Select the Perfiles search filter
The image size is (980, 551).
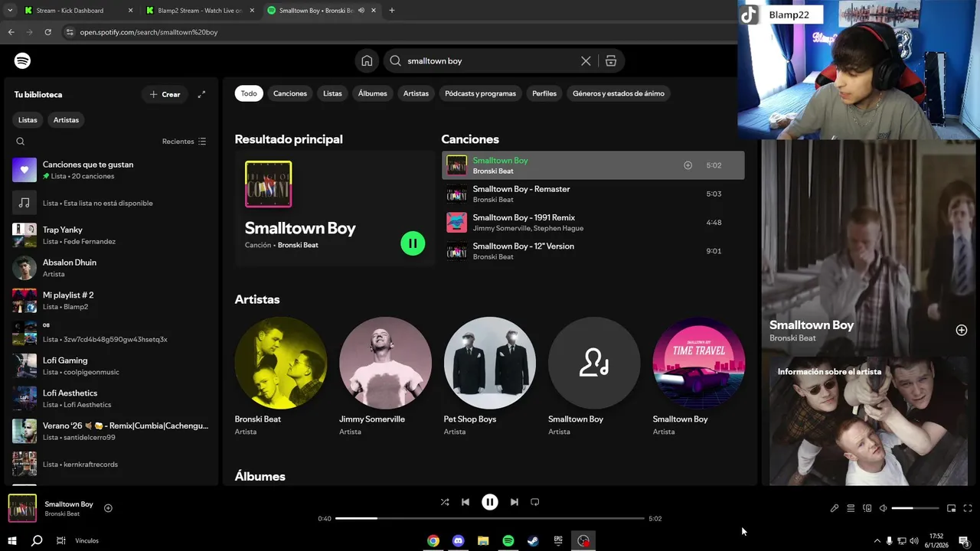[544, 93]
